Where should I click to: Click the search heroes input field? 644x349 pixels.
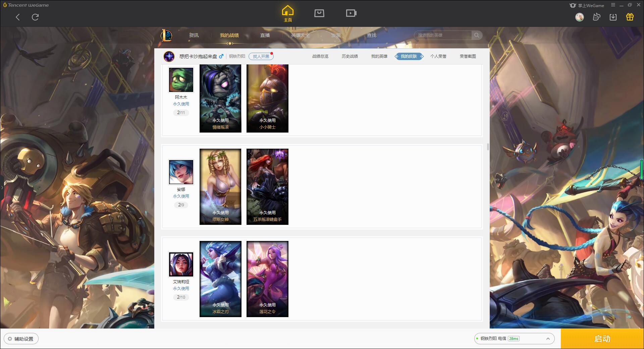click(x=443, y=35)
